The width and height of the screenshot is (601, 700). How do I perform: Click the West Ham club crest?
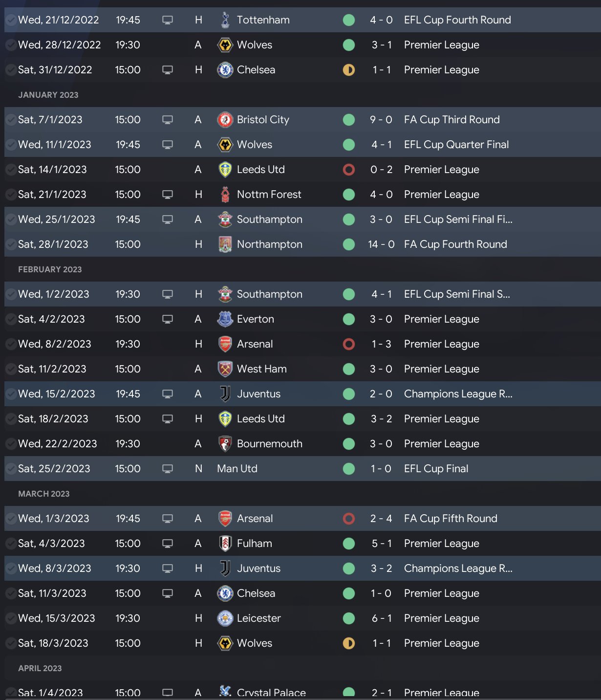pyautogui.click(x=225, y=369)
